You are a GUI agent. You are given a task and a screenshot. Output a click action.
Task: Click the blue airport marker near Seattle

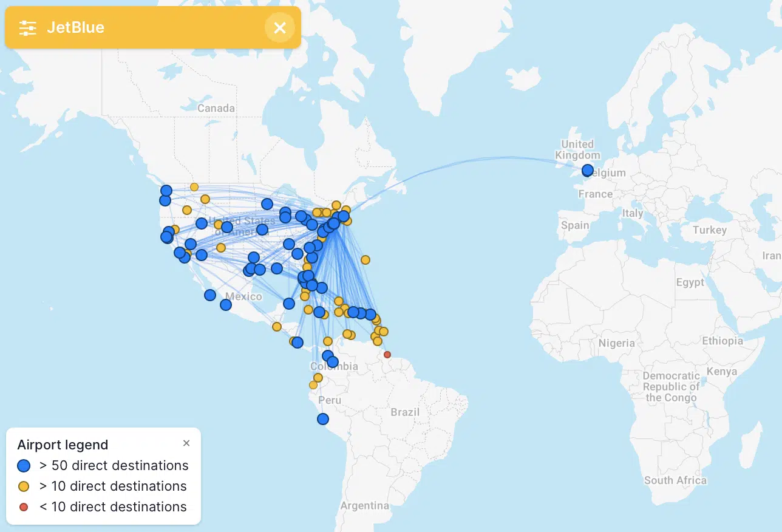pos(166,190)
